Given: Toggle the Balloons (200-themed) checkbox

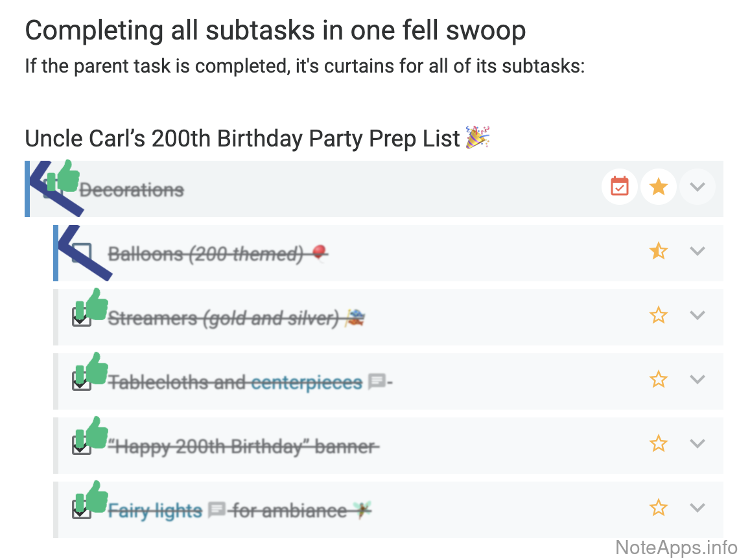Looking at the screenshot, I should (x=81, y=253).
